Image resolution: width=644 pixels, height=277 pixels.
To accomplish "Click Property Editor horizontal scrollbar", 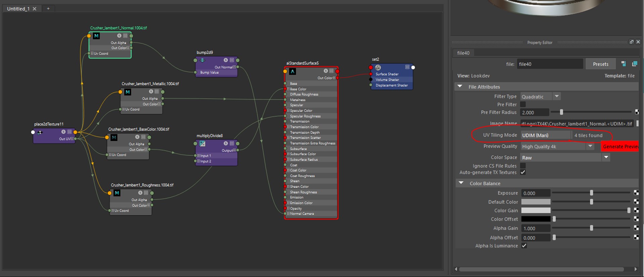I will [x=541, y=269].
